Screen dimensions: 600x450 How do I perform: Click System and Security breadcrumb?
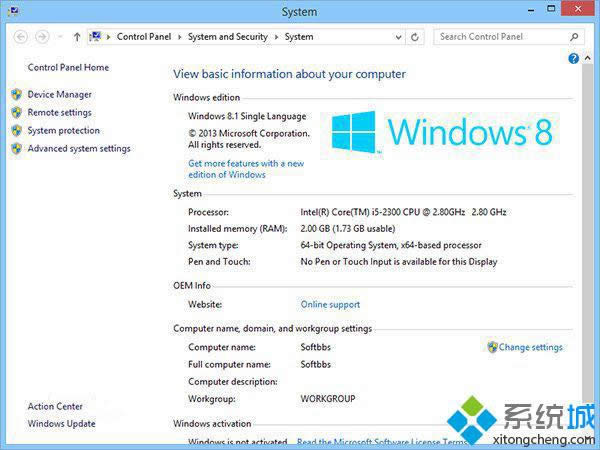tap(228, 37)
